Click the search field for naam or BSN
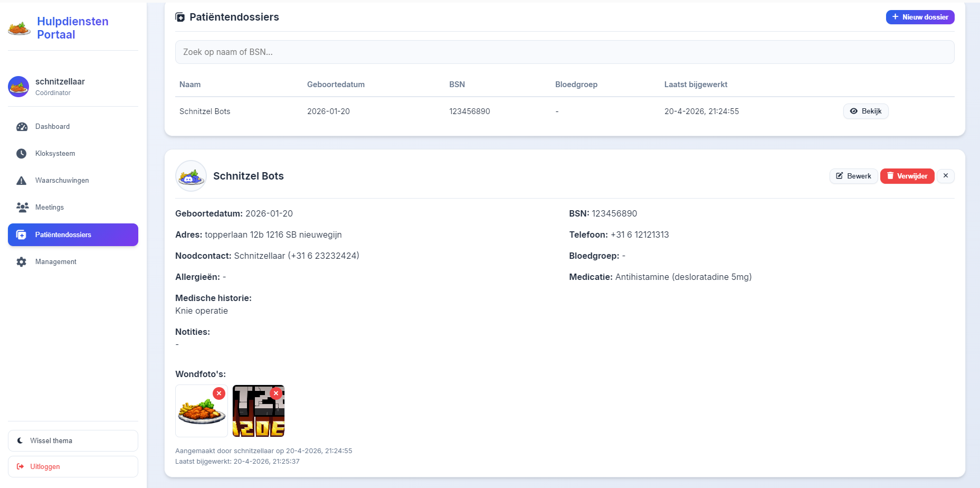Viewport: 980px width, 488px height. (x=564, y=52)
